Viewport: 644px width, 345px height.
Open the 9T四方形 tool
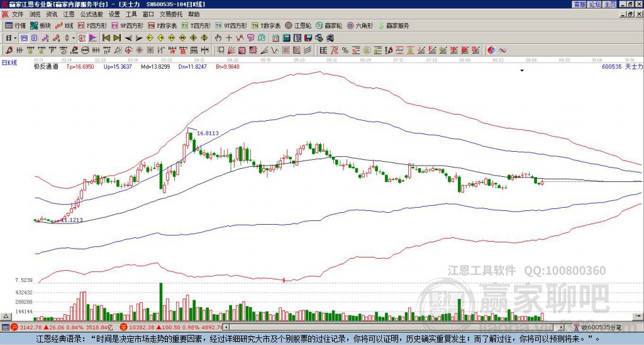[x=230, y=25]
